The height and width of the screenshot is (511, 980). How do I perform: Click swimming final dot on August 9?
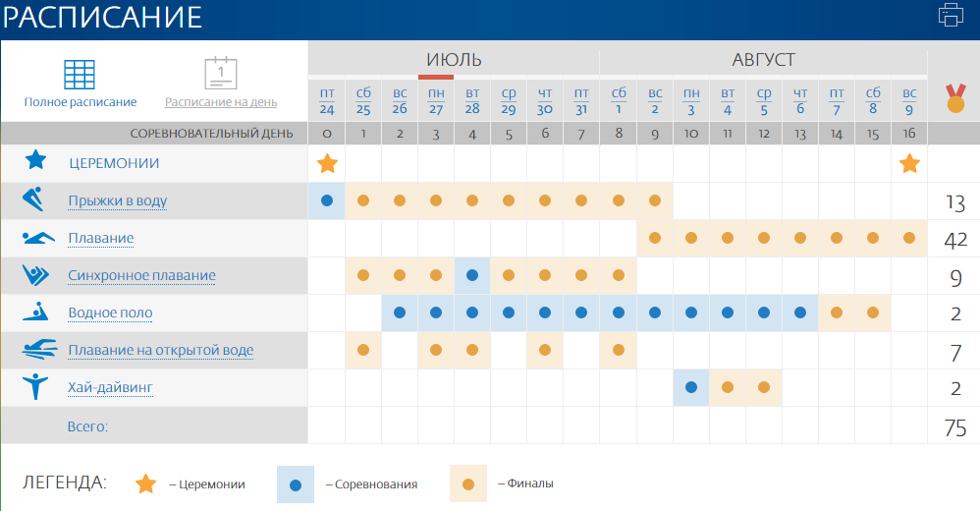point(909,238)
